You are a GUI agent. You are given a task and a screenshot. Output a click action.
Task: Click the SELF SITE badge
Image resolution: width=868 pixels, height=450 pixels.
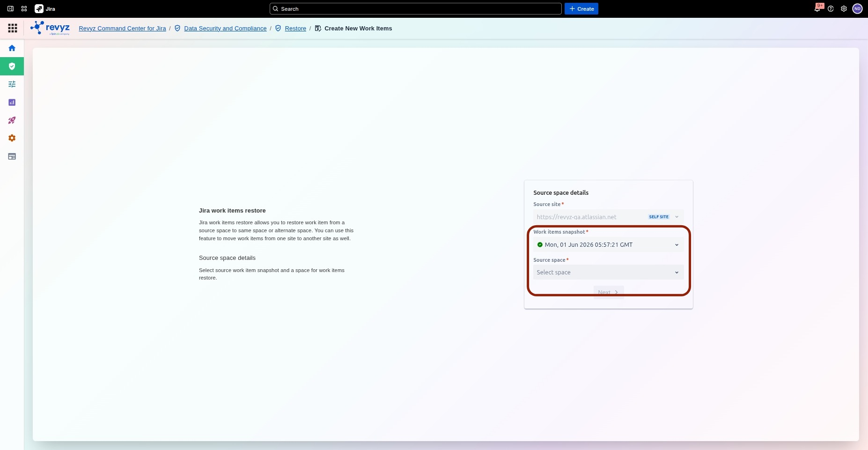[659, 217]
